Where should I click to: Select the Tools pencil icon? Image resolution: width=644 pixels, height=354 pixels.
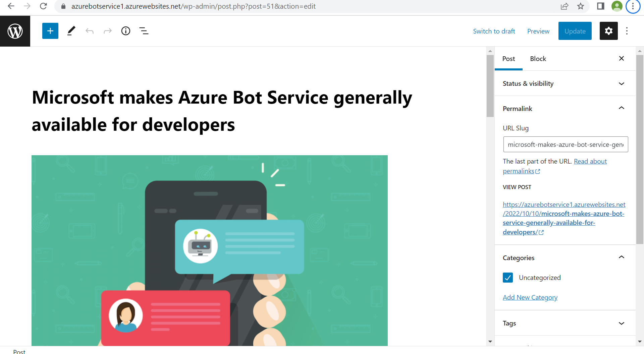(x=71, y=31)
